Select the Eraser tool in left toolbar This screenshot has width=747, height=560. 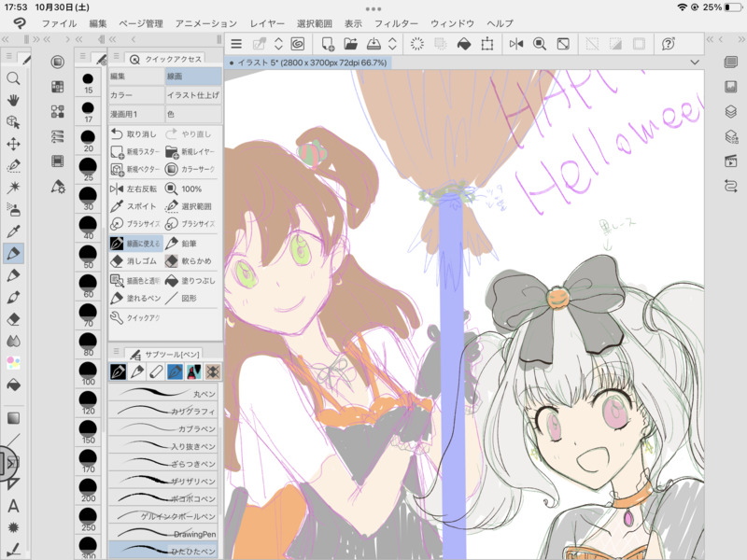click(x=13, y=319)
